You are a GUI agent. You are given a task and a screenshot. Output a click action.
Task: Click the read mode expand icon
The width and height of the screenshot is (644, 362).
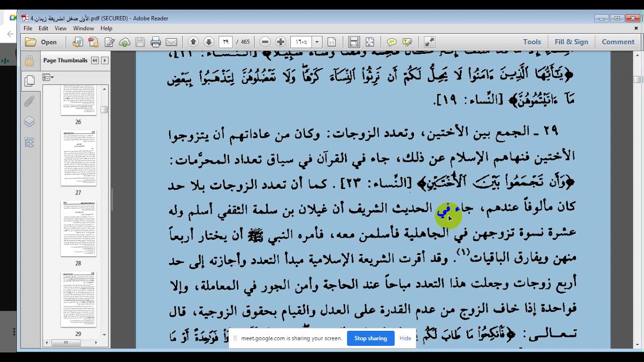(x=429, y=42)
